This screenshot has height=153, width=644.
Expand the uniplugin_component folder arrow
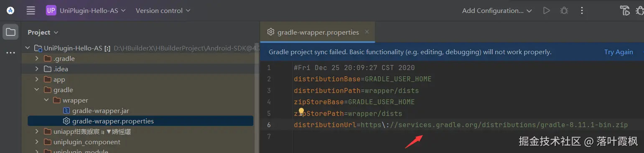tap(37, 142)
